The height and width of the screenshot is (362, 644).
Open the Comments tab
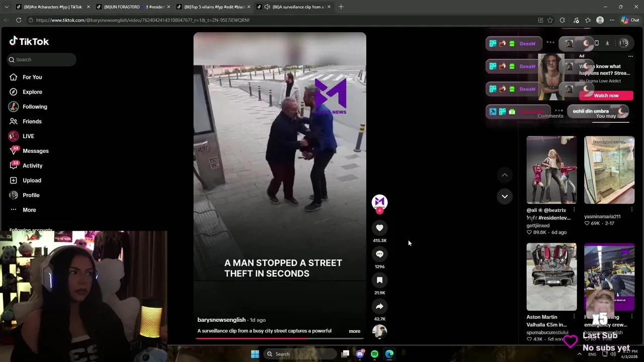[x=550, y=116]
